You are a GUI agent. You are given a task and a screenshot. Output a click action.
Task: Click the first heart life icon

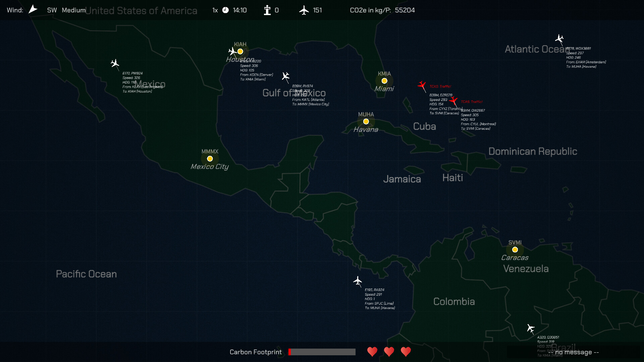372,352
